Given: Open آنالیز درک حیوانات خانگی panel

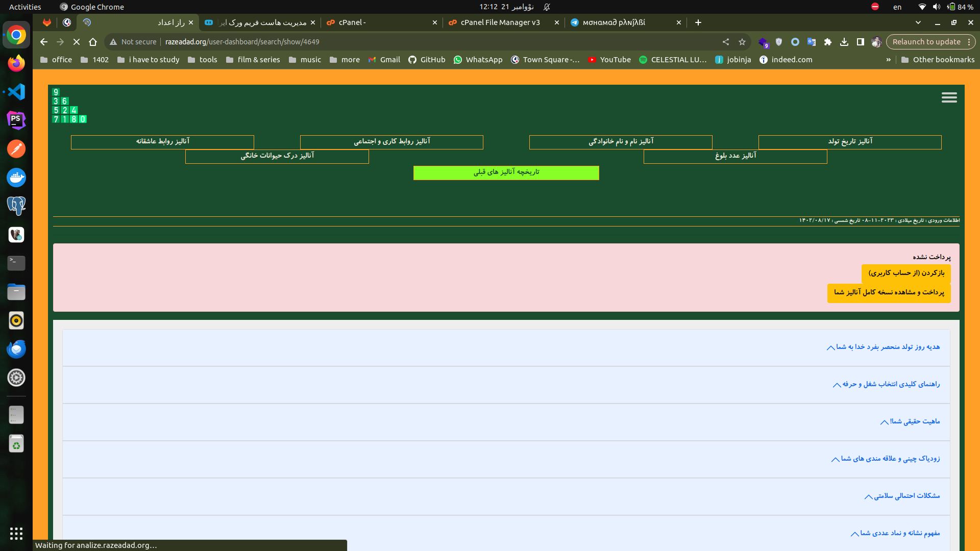Looking at the screenshot, I should [277, 156].
